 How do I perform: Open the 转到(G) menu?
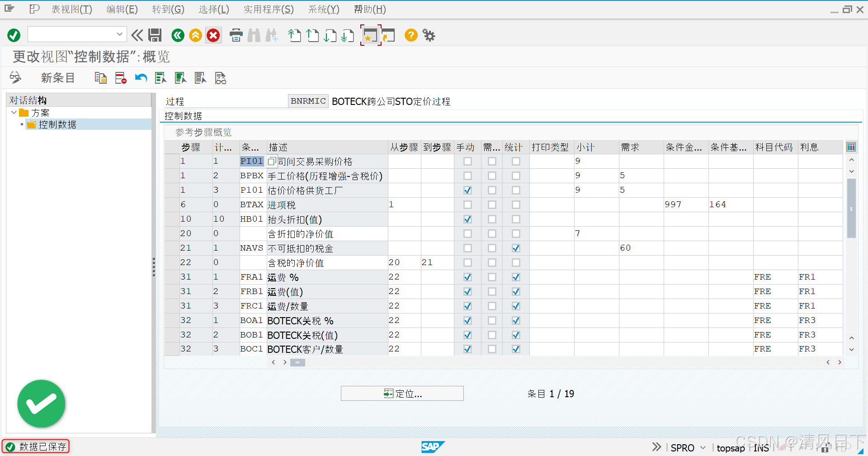(168, 9)
